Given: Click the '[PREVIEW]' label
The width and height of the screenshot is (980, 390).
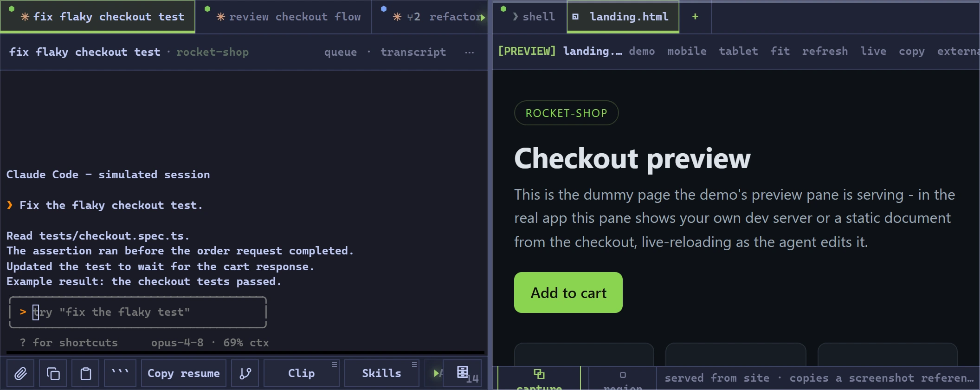Looking at the screenshot, I should point(526,51).
